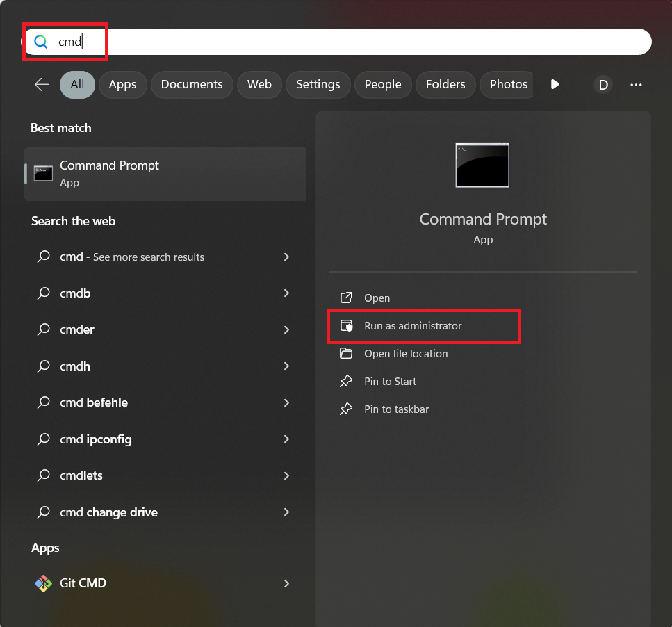The image size is (672, 627).
Task: Run Command Prompt as administrator
Action: click(413, 326)
